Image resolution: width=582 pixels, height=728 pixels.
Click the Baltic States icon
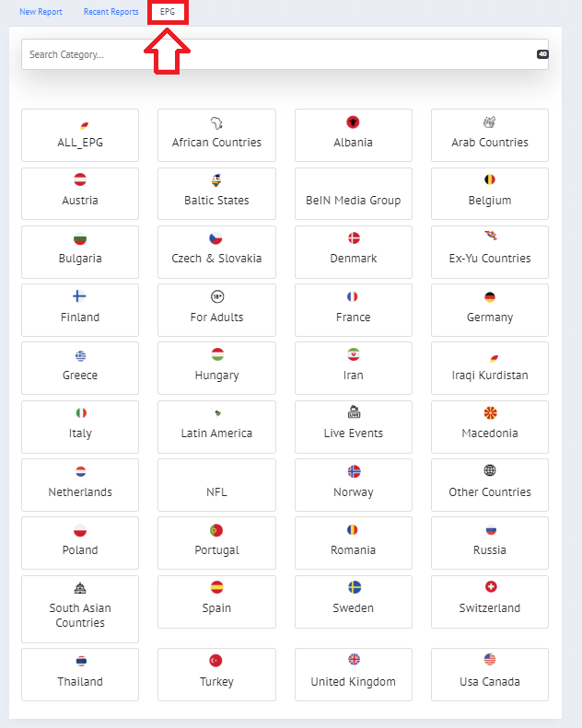tap(216, 180)
